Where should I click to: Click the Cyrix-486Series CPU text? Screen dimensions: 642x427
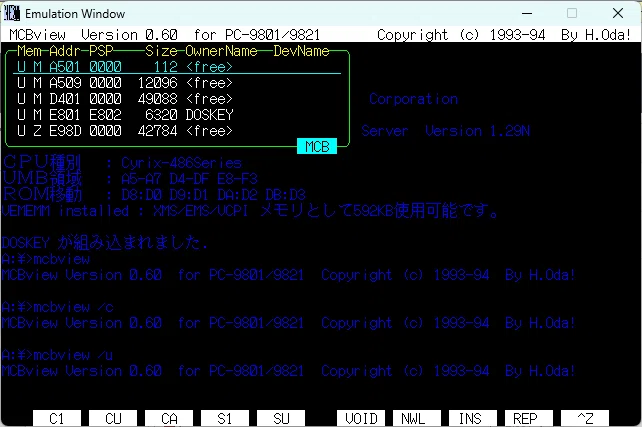pos(181,163)
